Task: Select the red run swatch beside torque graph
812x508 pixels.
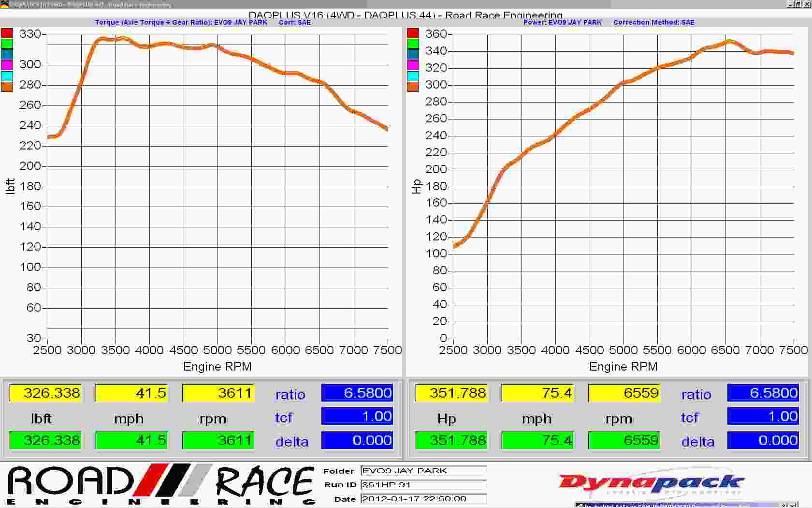Action: [x=7, y=33]
